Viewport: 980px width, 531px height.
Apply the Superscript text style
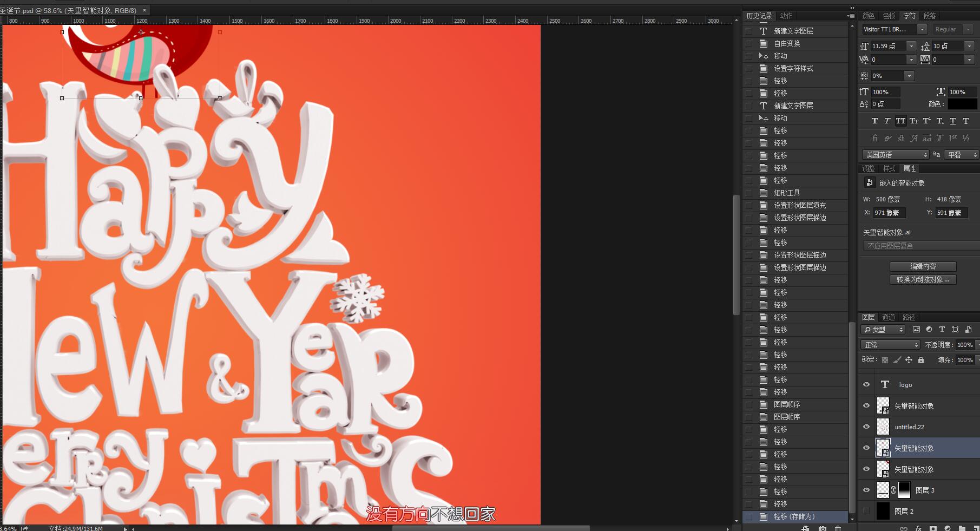[x=927, y=121]
